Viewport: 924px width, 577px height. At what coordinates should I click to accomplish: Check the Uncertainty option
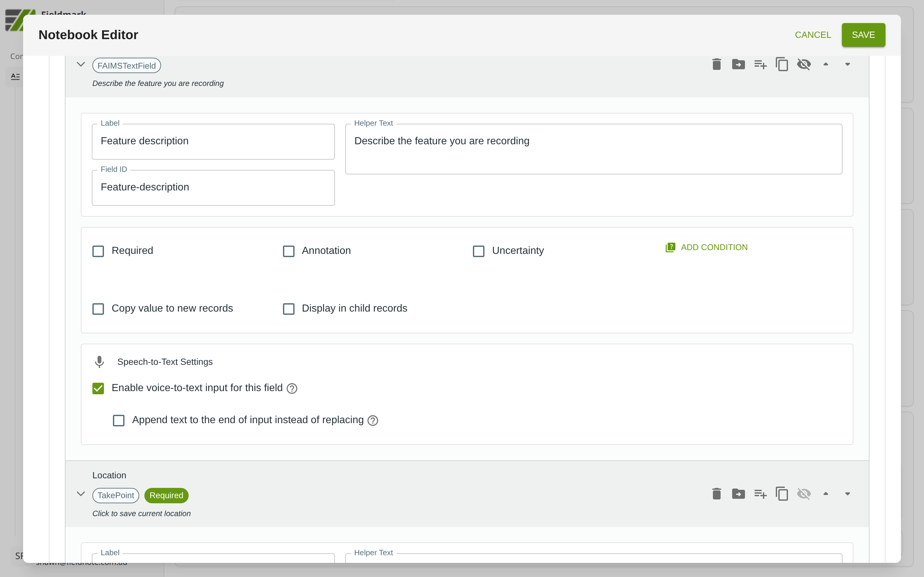click(478, 251)
